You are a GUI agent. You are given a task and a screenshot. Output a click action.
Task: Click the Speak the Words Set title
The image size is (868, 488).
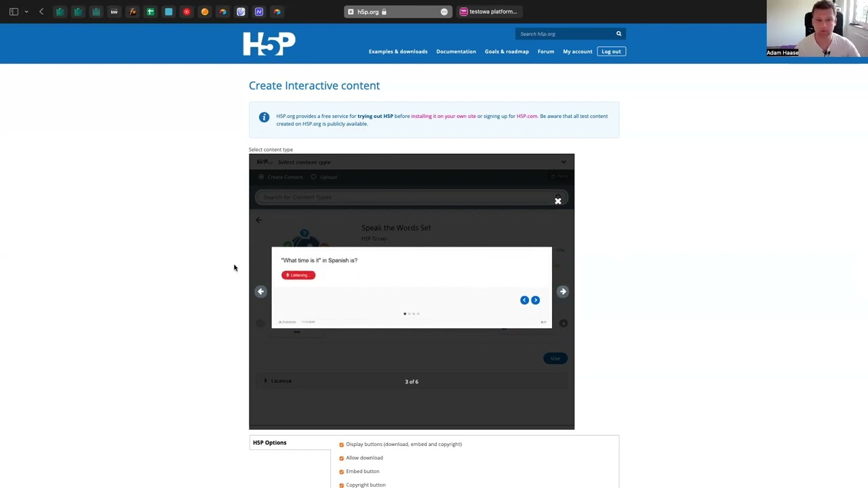[396, 228]
